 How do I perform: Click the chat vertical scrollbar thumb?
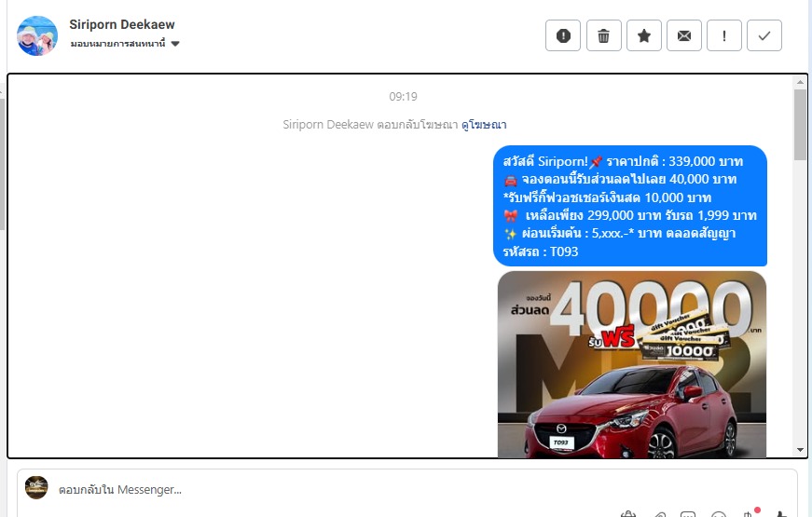tap(800, 125)
